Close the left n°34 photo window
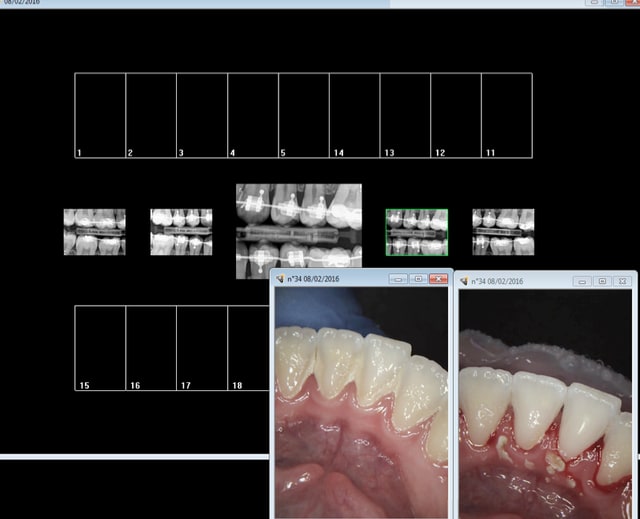This screenshot has height=519, width=640. click(438, 279)
